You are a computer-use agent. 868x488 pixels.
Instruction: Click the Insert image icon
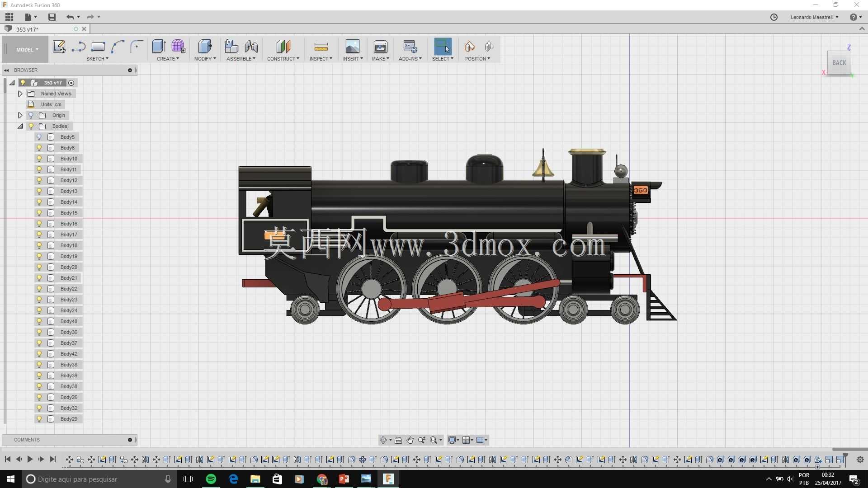pos(353,47)
